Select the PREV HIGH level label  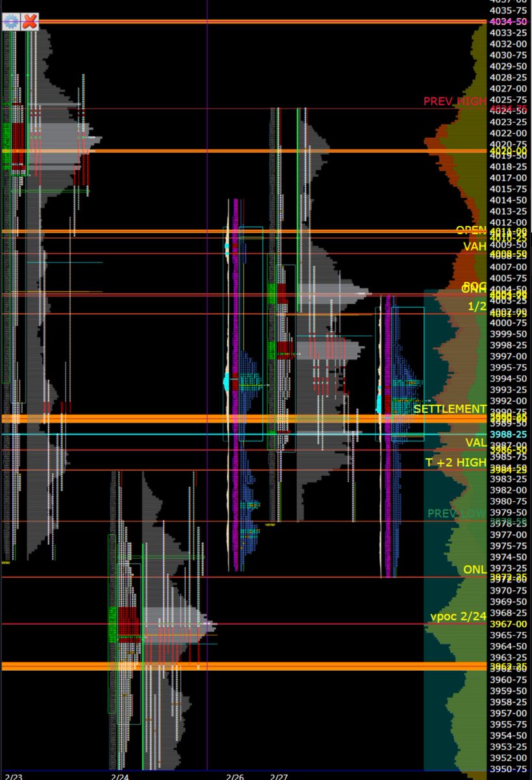(x=455, y=101)
